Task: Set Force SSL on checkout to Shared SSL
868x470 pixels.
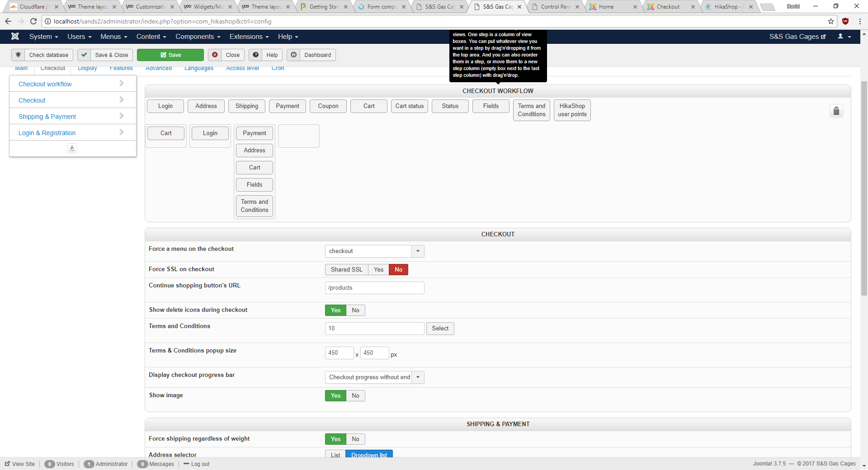Action: [347, 270]
